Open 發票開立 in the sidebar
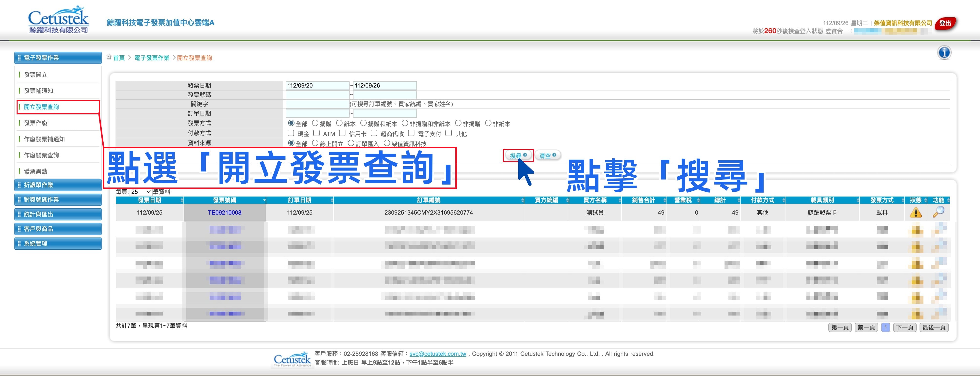This screenshot has width=980, height=376. coord(36,75)
